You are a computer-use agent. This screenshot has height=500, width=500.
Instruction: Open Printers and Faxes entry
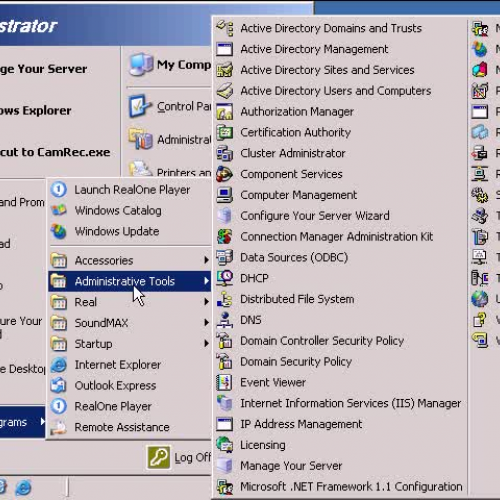170,170
